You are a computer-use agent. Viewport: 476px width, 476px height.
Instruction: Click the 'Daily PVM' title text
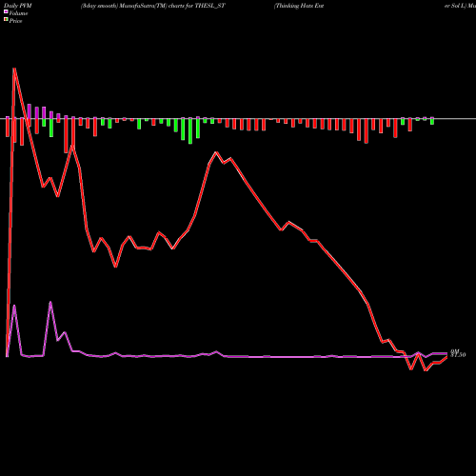(x=18, y=6)
